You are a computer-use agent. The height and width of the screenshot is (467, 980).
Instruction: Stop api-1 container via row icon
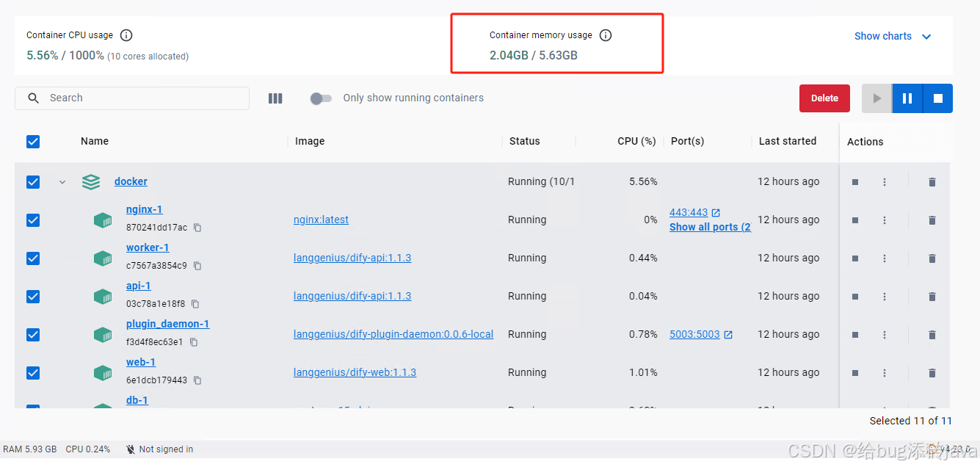(855, 297)
